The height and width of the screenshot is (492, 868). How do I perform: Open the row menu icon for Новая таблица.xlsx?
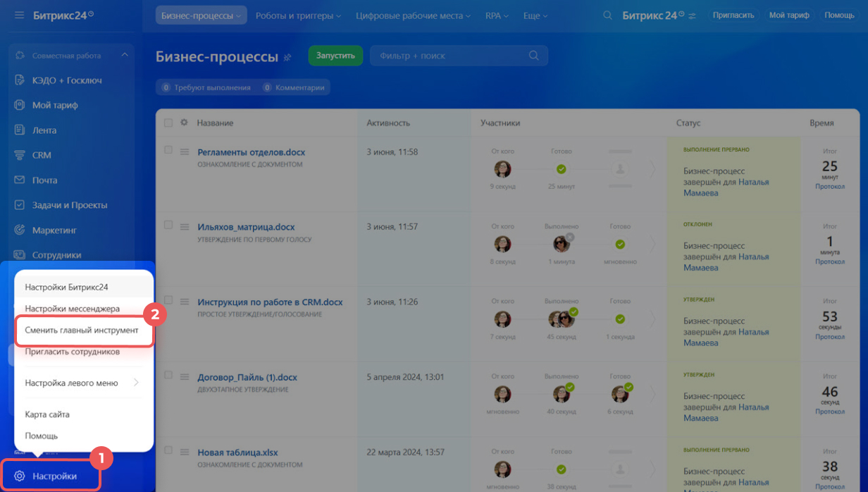185,452
